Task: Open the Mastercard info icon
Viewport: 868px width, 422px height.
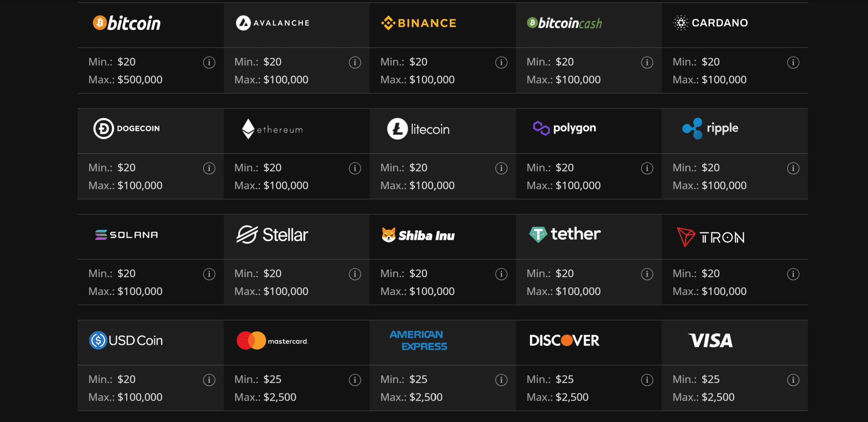Action: click(355, 380)
